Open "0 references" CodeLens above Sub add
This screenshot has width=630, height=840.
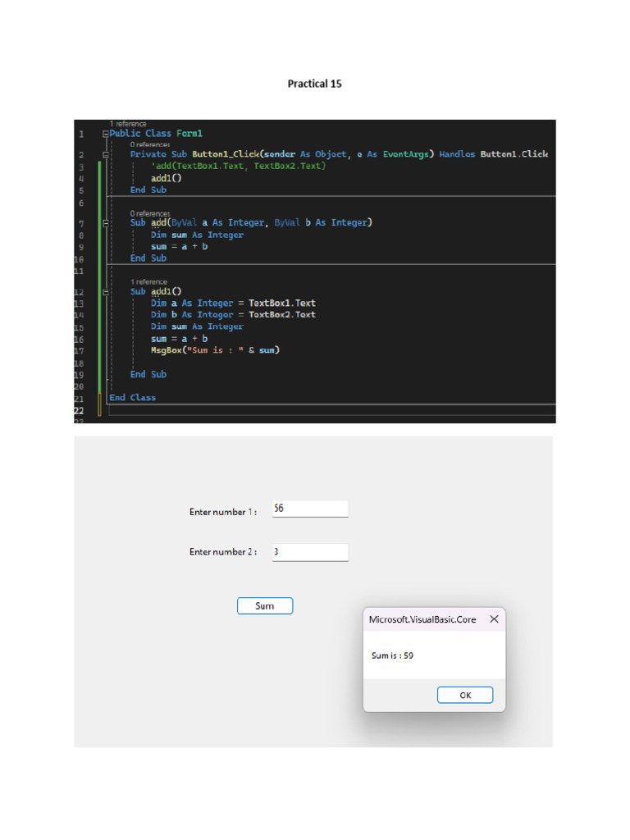tap(149, 213)
